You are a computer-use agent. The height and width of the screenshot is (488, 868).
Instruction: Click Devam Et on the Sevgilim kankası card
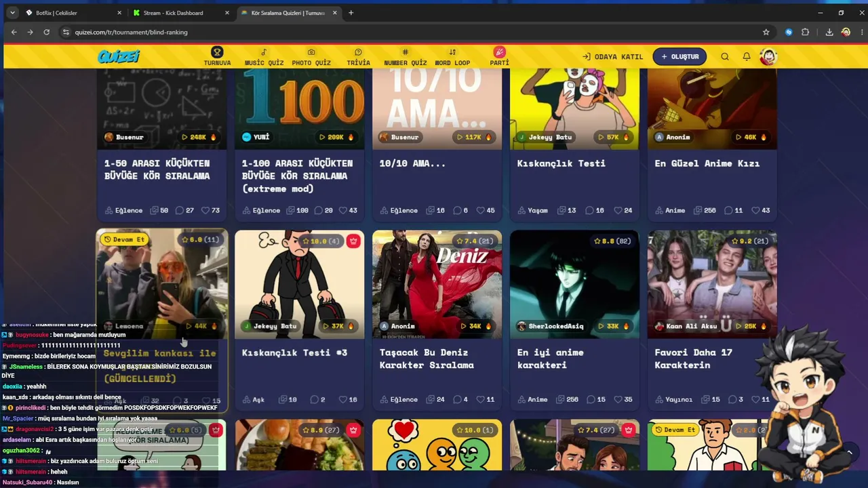click(124, 239)
